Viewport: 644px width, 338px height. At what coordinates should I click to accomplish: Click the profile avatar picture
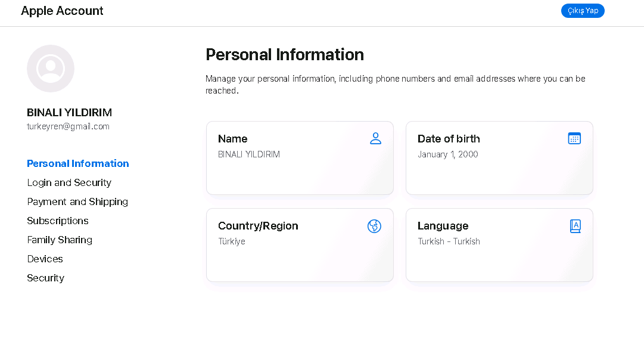pos(51,69)
